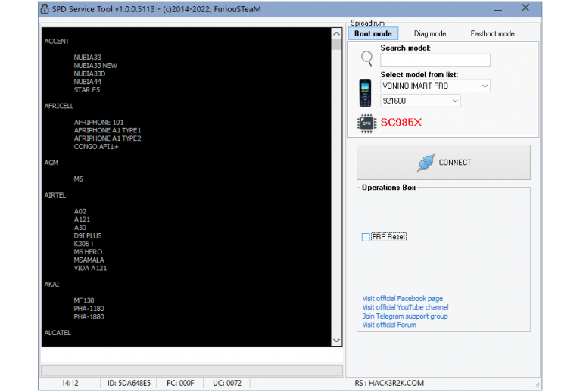This screenshot has height=392, width=583.
Task: Click the Search model input field
Action: click(x=435, y=61)
